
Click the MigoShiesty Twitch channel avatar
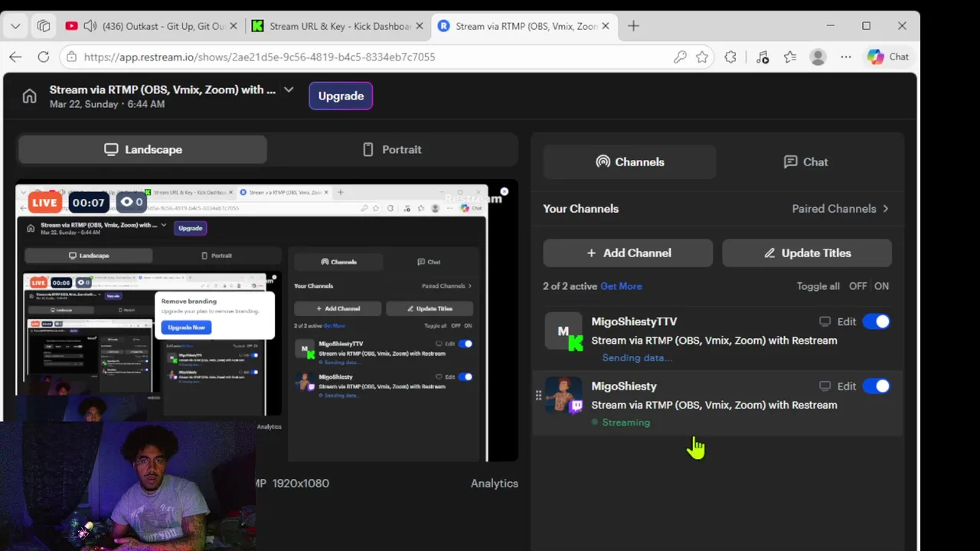563,396
